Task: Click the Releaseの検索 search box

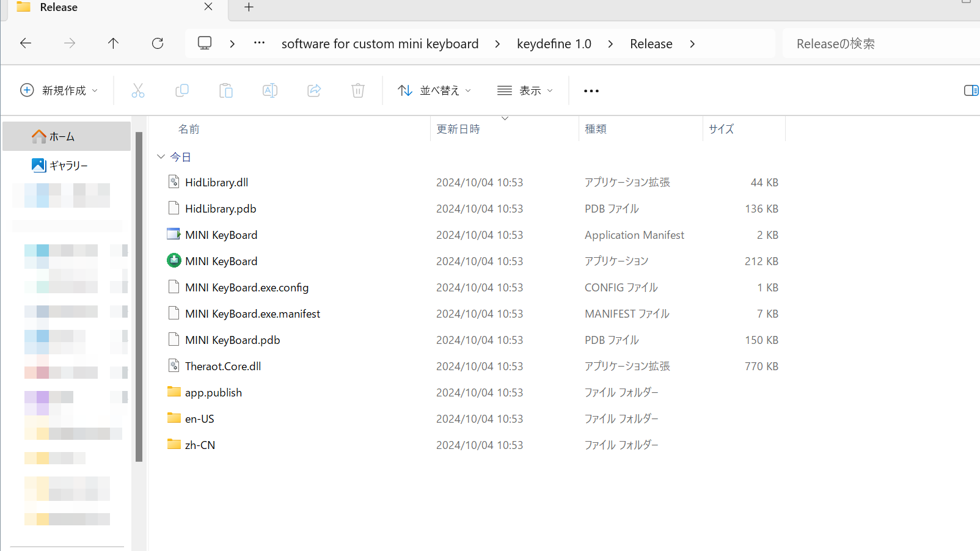Action: point(880,44)
